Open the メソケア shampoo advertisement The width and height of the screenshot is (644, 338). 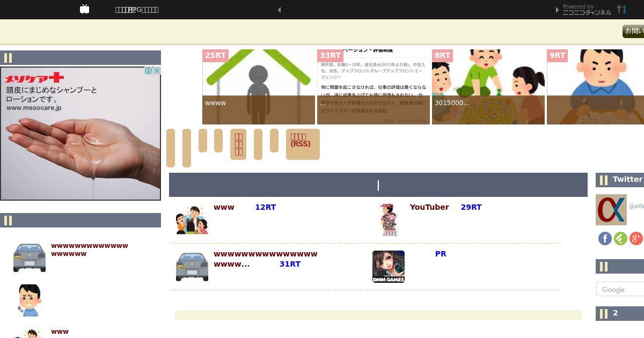(80, 133)
